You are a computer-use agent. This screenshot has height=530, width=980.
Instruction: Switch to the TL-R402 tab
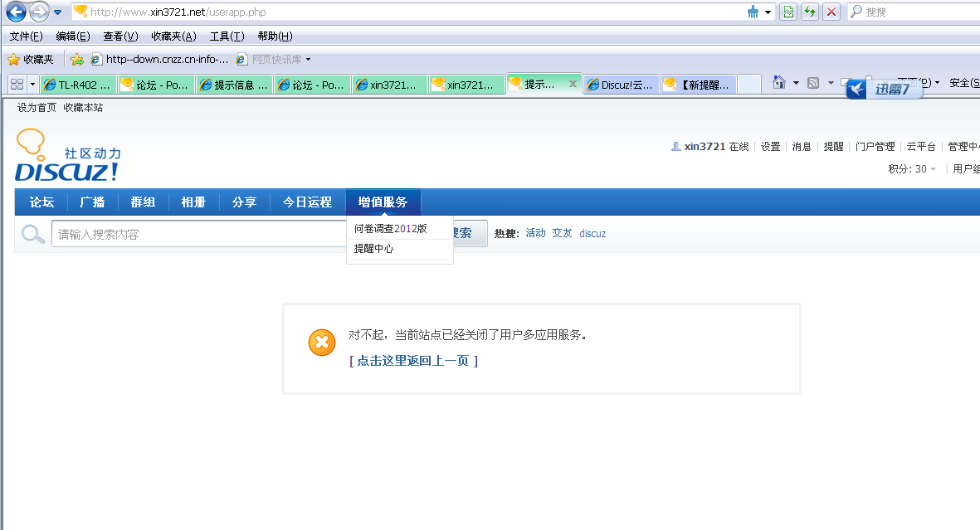pyautogui.click(x=78, y=85)
